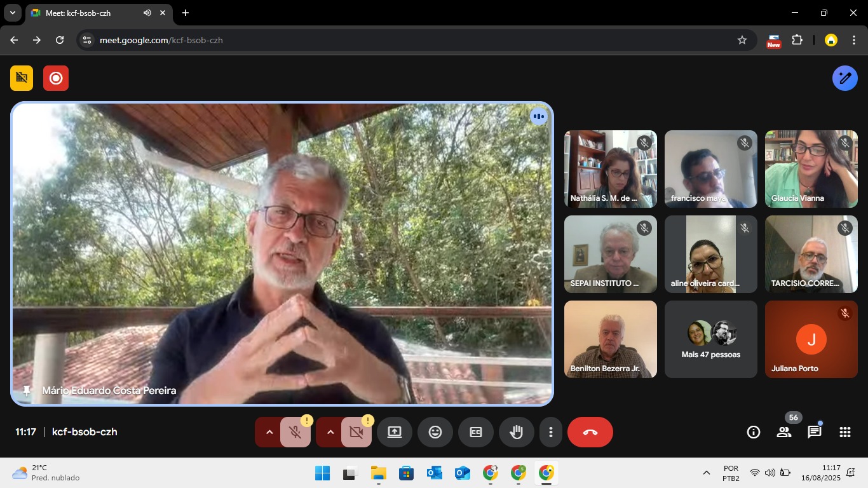The width and height of the screenshot is (868, 488).
Task: Toggle the muted microphone button
Action: [x=295, y=432]
